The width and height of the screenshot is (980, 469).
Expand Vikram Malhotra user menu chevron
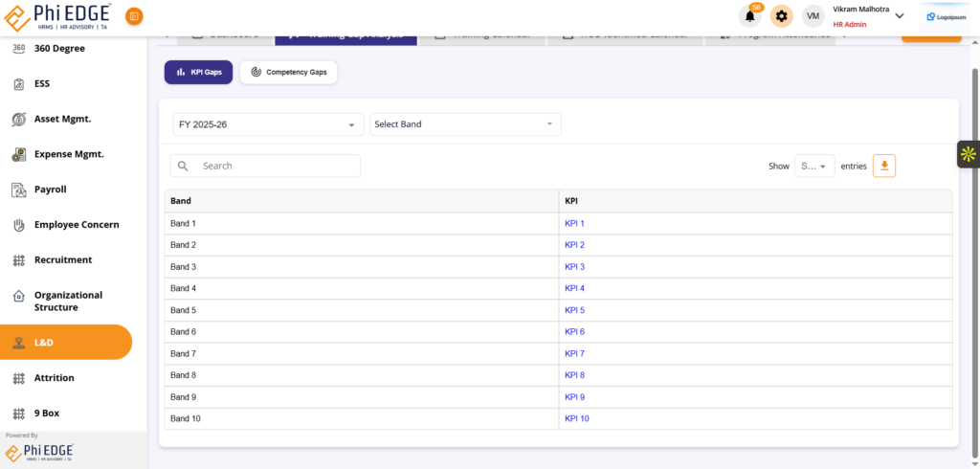pos(899,15)
